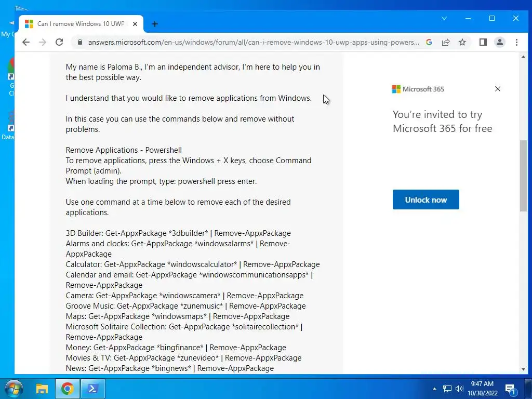Image resolution: width=532 pixels, height=399 pixels.
Task: Click 'Alarms and clocks' command line
Action: pos(178,249)
